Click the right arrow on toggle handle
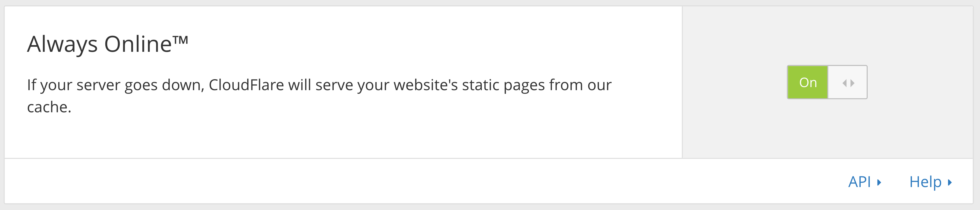 tap(853, 83)
